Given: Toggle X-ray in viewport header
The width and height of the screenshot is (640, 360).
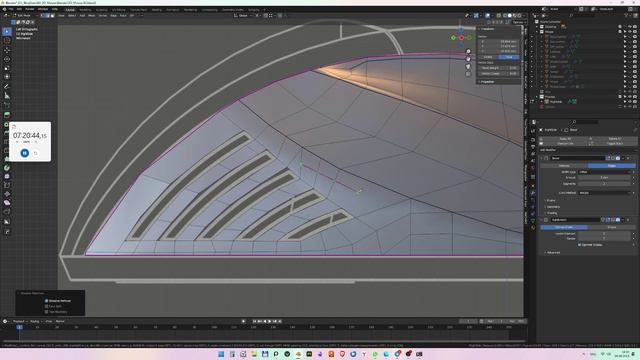Looking at the screenshot, I should (x=499, y=16).
